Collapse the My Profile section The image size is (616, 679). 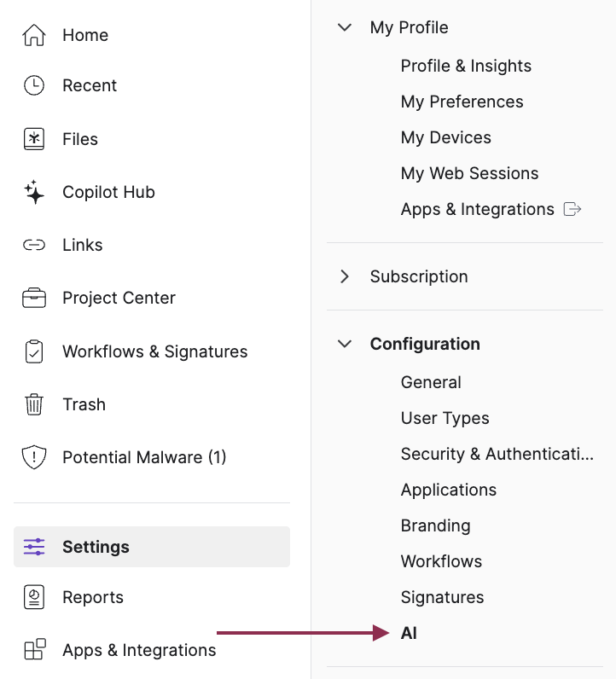(345, 27)
